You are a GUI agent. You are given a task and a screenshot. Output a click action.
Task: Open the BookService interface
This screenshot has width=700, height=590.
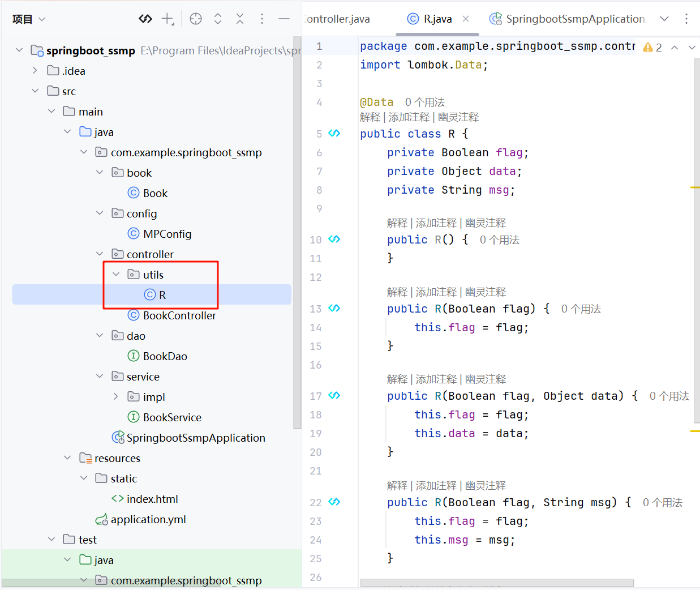coord(165,417)
